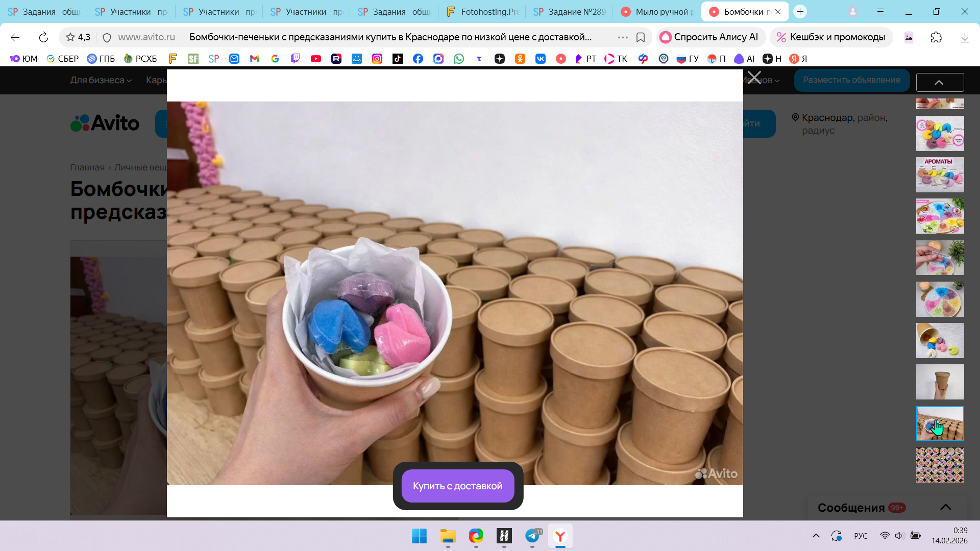Select the single kraft cup thumbnail
The image size is (980, 551).
[940, 382]
